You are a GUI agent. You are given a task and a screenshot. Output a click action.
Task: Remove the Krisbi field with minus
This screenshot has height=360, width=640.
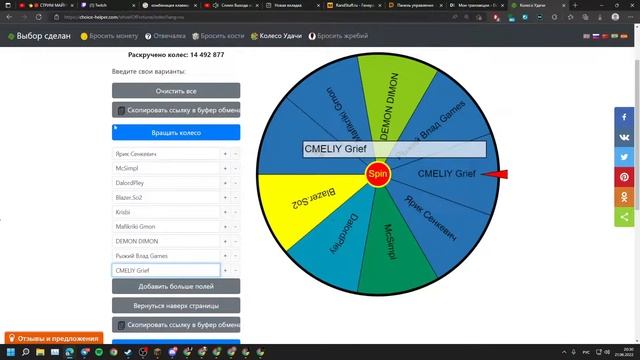[236, 212]
